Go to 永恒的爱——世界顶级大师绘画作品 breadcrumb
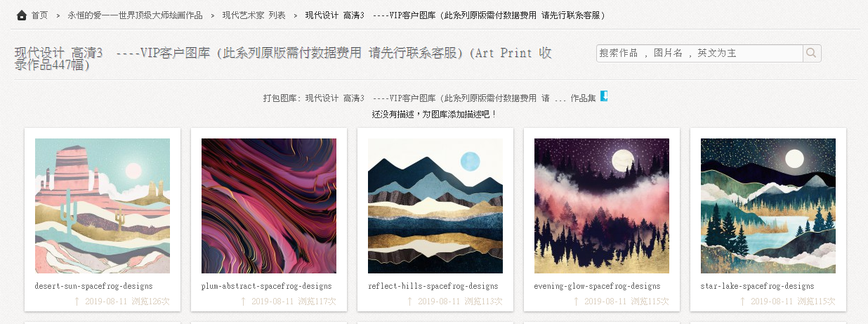Screen dimensions: 868x324 [135, 15]
